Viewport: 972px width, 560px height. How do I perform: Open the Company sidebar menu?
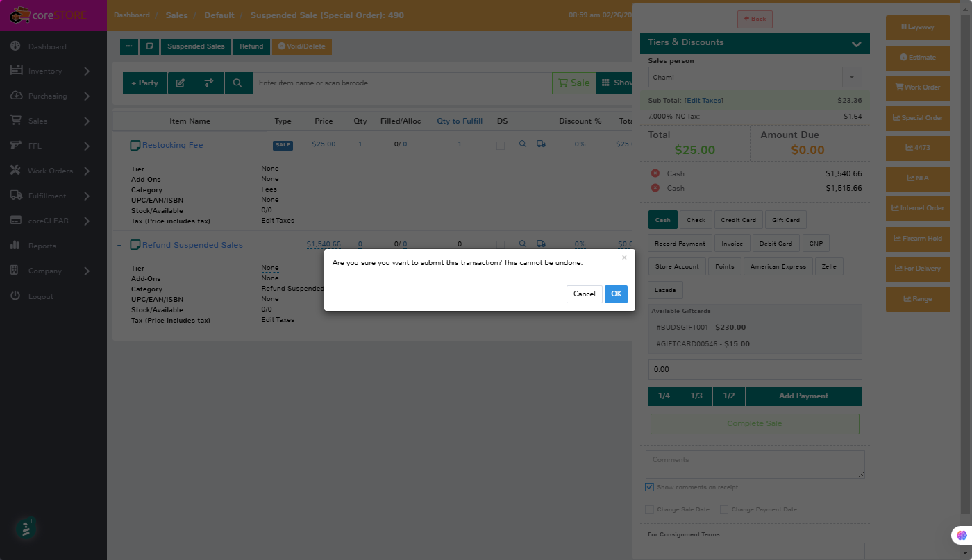tap(45, 271)
